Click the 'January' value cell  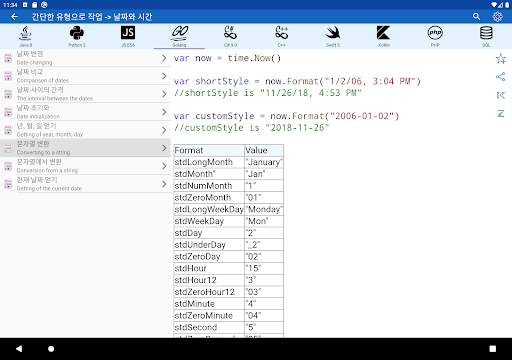[x=264, y=162]
